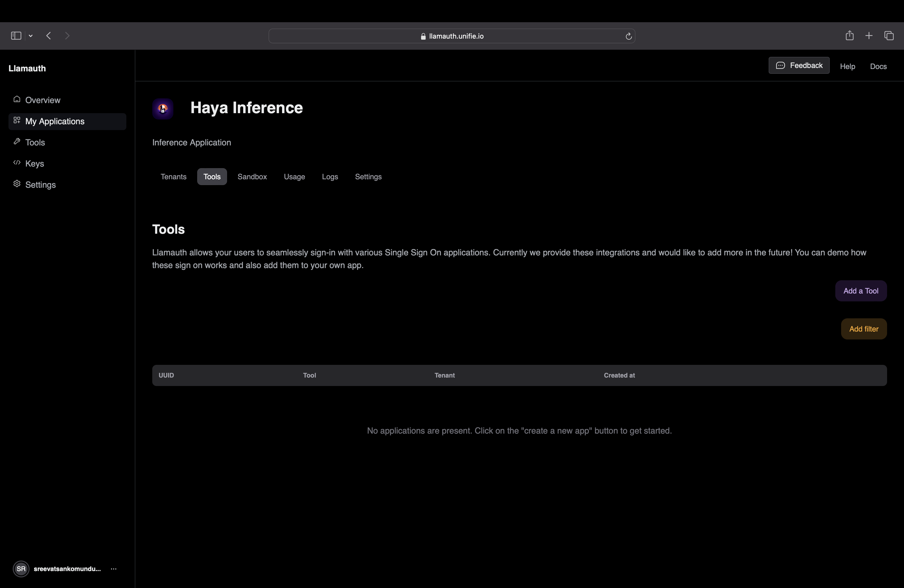Click the Inference Application description text

point(191,143)
